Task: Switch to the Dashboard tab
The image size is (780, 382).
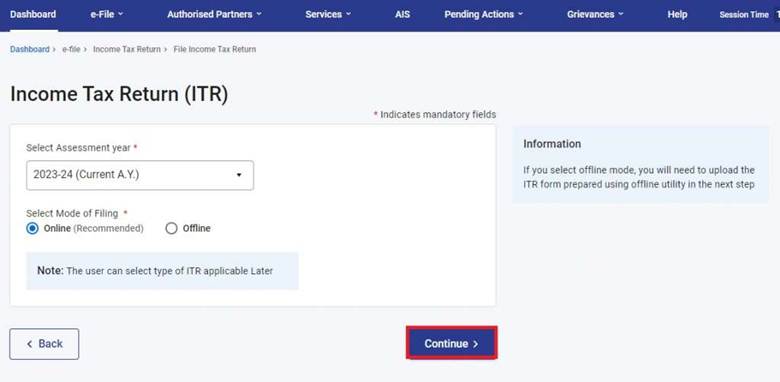Action: coord(33,14)
